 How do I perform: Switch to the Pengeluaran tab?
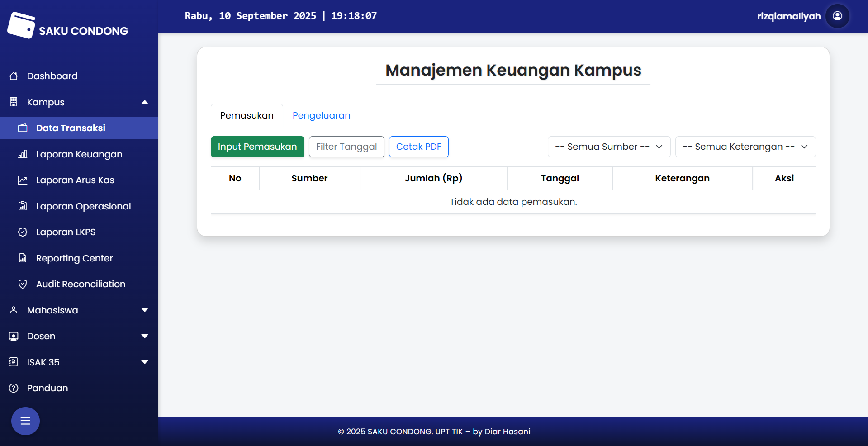[321, 115]
